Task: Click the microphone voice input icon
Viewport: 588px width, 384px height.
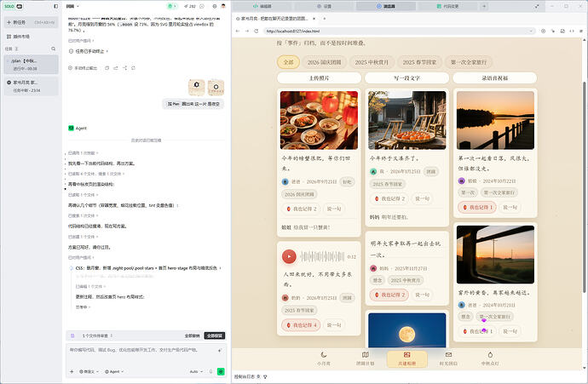Action: point(210,371)
